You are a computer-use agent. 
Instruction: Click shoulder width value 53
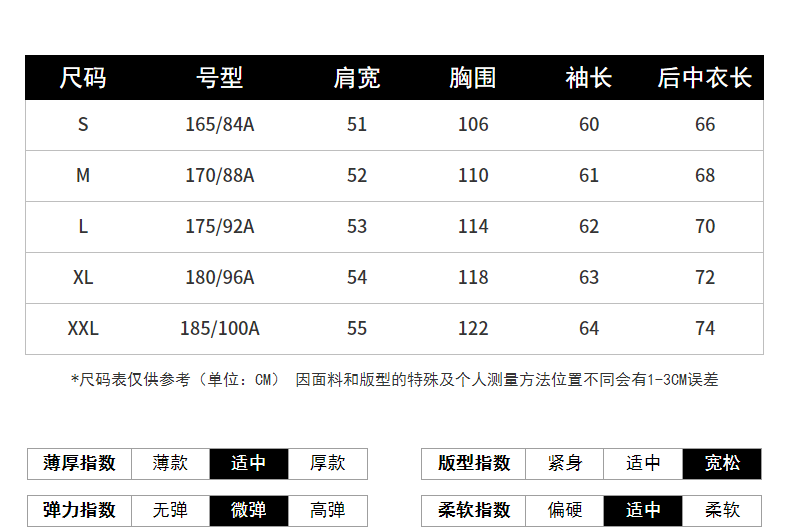point(357,226)
